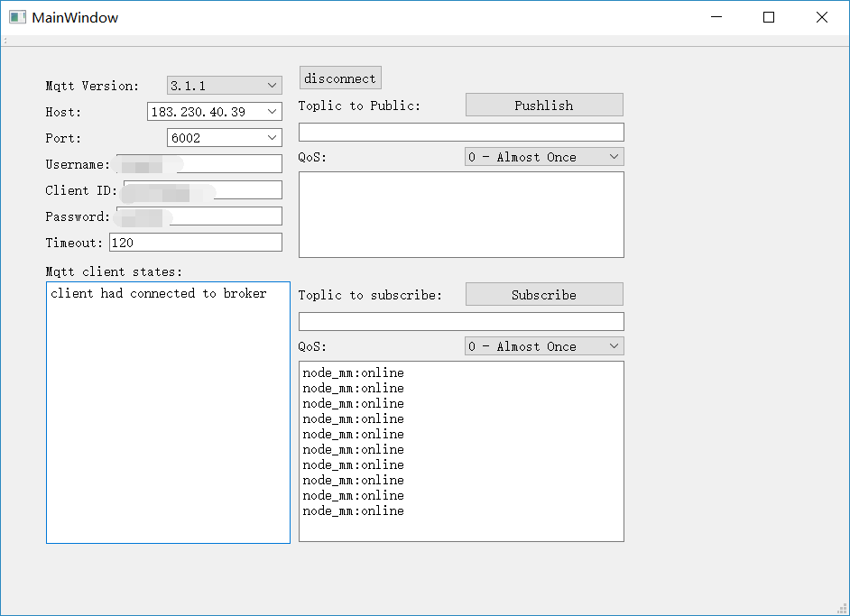Click the empty publish message display area
Viewport: 850px width, 616px height.
(x=461, y=214)
